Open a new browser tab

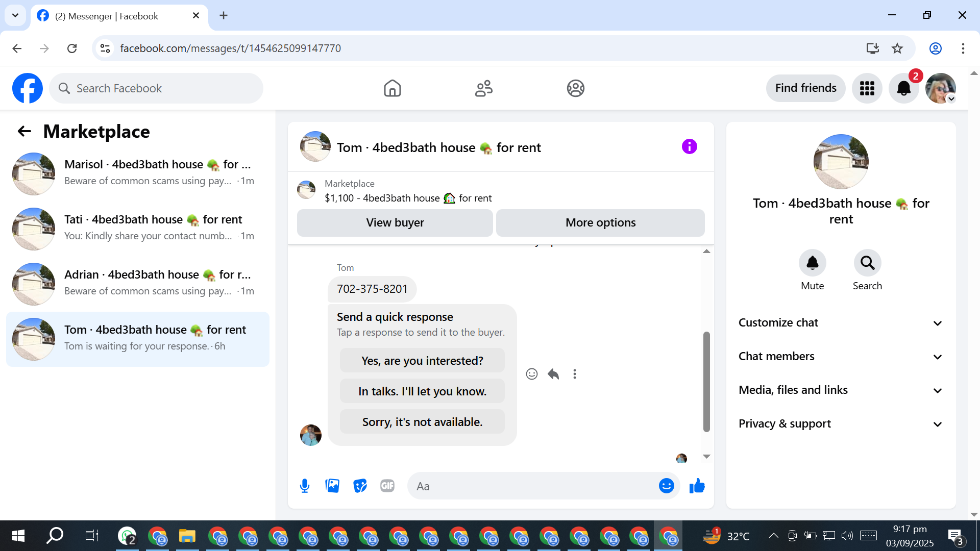point(223,16)
